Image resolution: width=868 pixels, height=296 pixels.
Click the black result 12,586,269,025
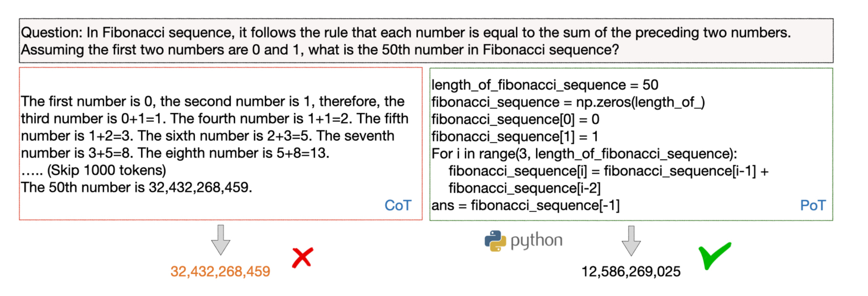click(631, 271)
